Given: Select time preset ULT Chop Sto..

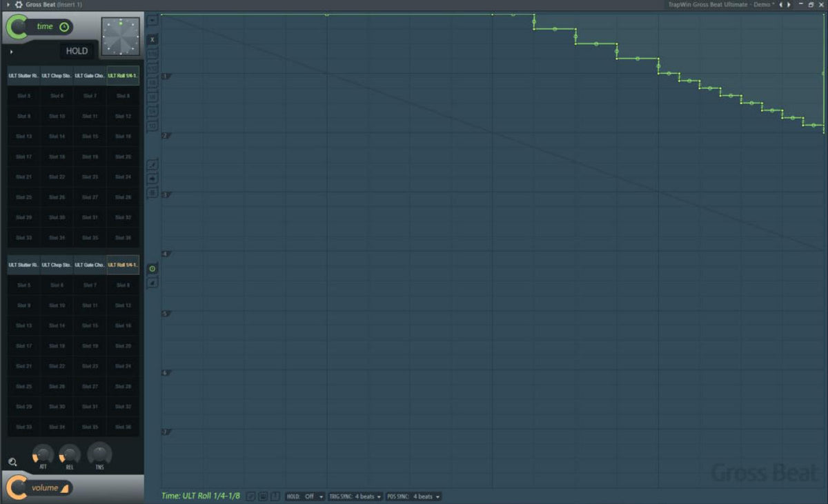Looking at the screenshot, I should (x=57, y=75).
